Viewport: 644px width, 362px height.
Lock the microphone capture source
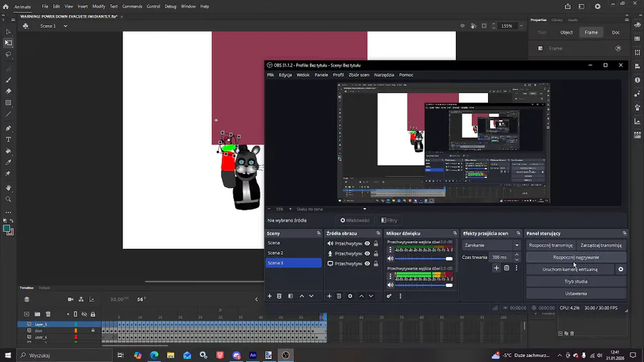(x=376, y=254)
